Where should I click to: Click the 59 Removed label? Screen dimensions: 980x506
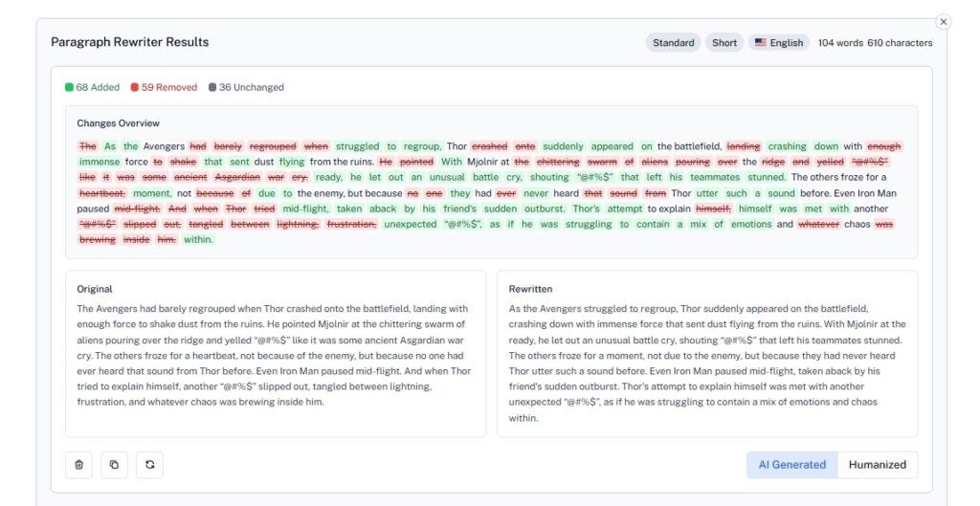pos(169,87)
